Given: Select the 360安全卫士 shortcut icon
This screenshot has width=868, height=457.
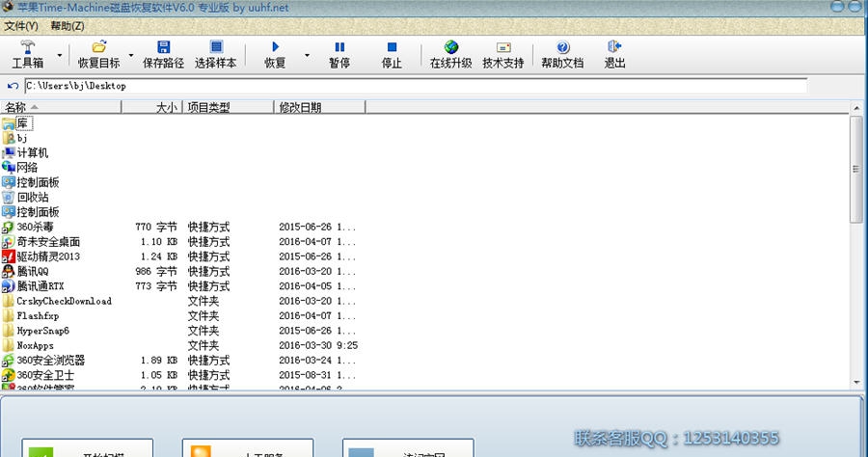Looking at the screenshot, I should [x=8, y=375].
